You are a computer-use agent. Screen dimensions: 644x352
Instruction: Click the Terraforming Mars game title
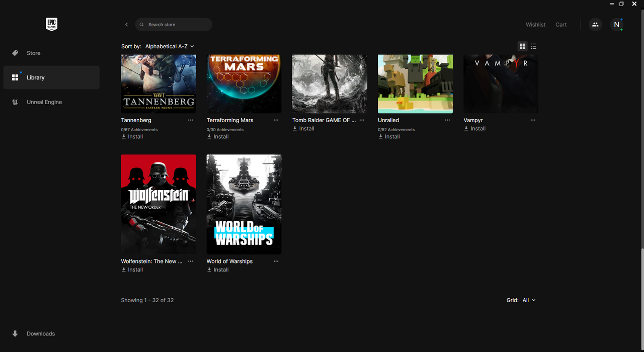[x=230, y=120]
